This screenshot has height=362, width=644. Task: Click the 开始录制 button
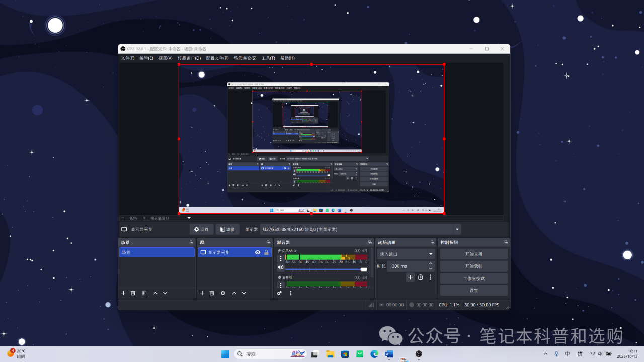point(473,266)
